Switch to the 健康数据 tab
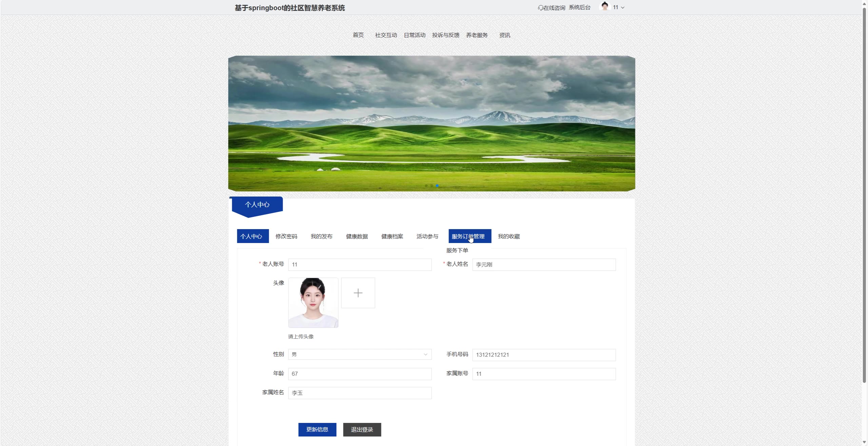868x446 pixels. [357, 236]
